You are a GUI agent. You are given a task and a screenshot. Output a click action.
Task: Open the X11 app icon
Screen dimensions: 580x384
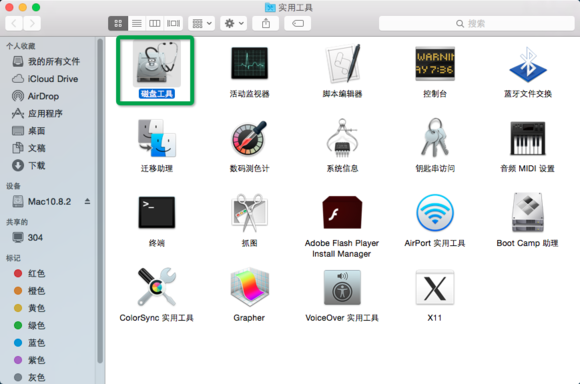click(435, 287)
